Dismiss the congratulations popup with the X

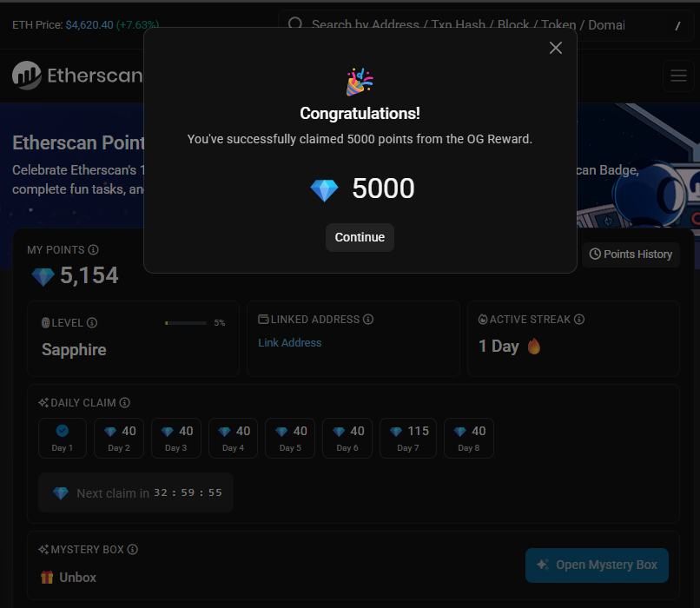click(556, 48)
